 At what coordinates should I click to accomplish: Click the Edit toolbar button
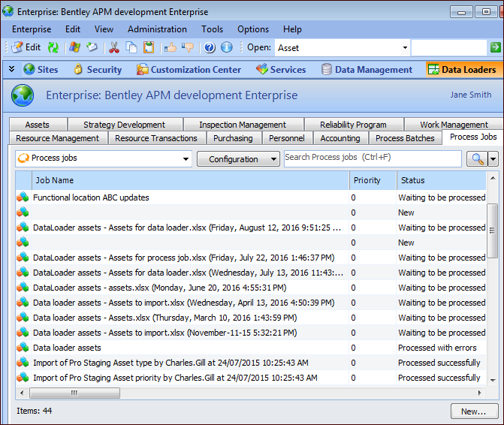click(26, 47)
